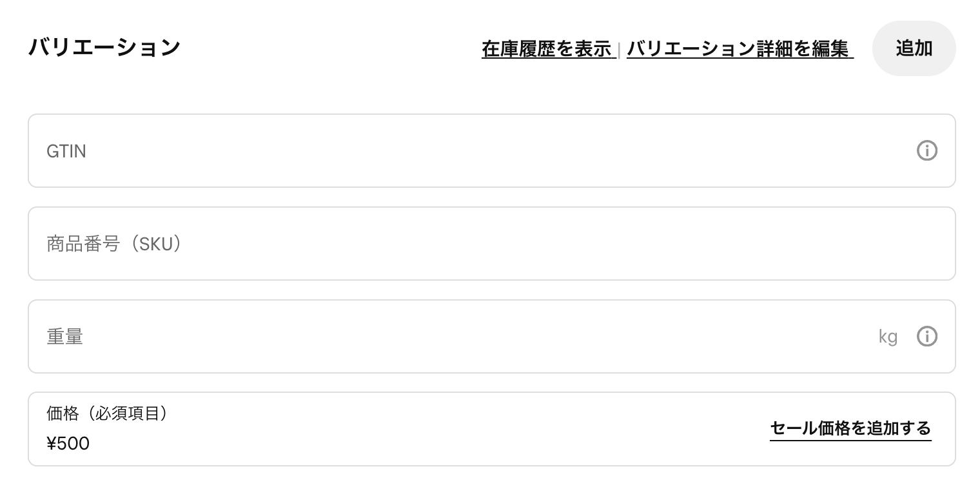Add a sale price via the underlined link
Image resolution: width=980 pixels, height=489 pixels.
coord(850,428)
